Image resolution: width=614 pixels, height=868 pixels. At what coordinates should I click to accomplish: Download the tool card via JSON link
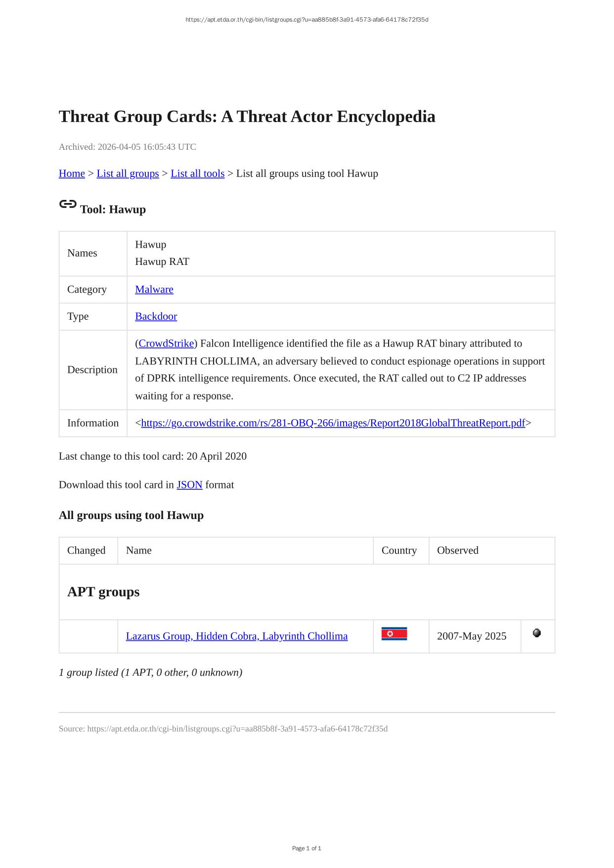[x=189, y=485]
